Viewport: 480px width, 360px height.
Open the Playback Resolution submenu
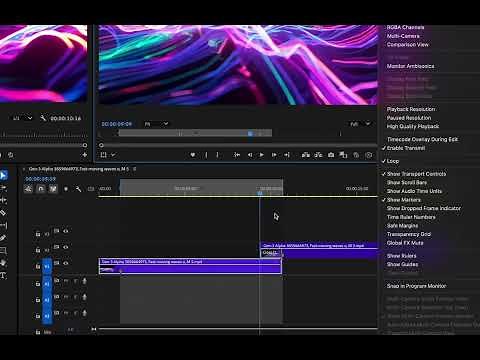pyautogui.click(x=411, y=109)
